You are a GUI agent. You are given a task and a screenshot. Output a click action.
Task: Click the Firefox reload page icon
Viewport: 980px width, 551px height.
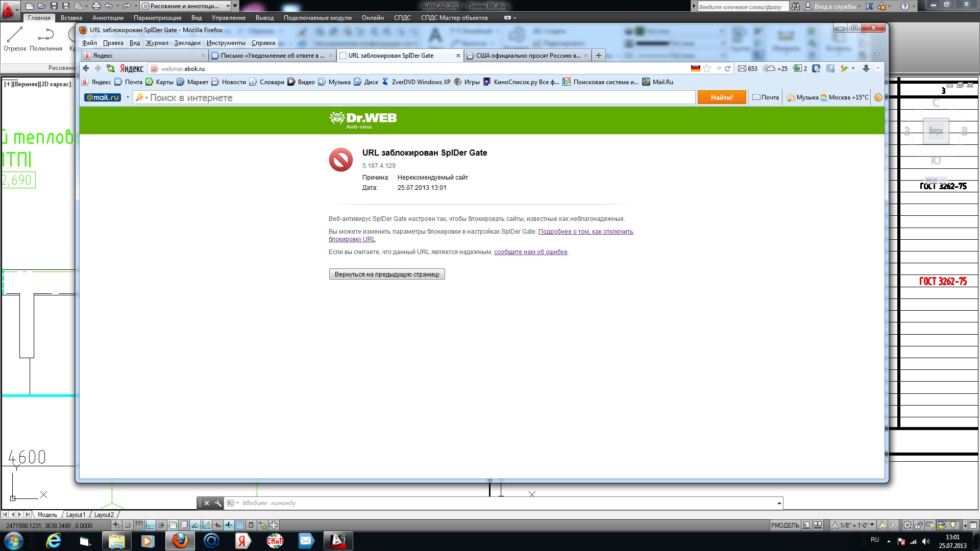(728, 68)
